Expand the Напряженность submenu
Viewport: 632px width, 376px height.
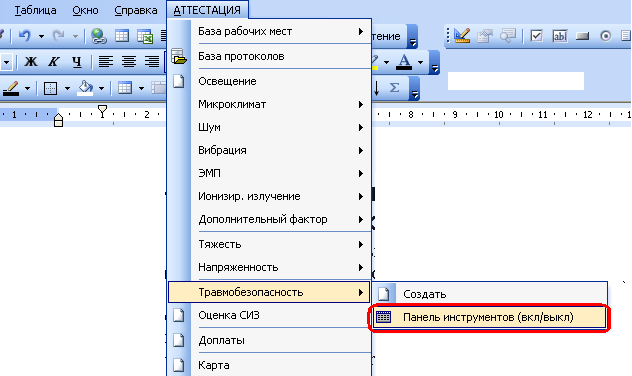(x=269, y=267)
